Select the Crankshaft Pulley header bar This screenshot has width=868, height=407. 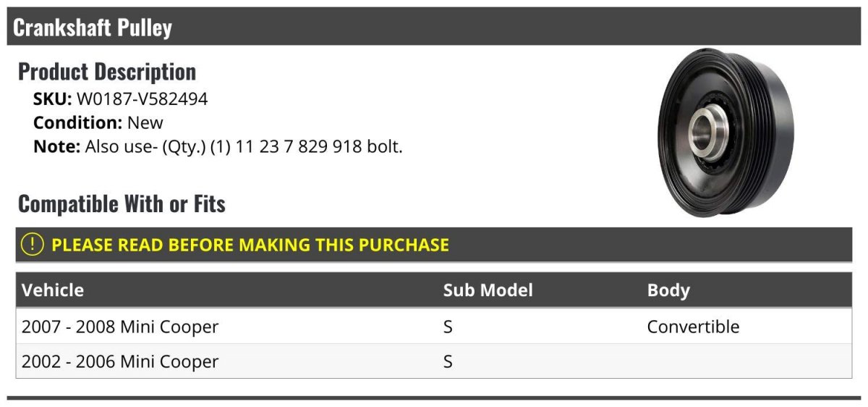(434, 27)
